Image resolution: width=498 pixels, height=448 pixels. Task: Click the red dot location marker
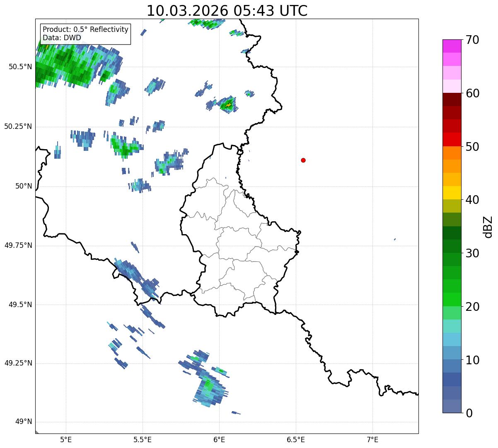(303, 160)
